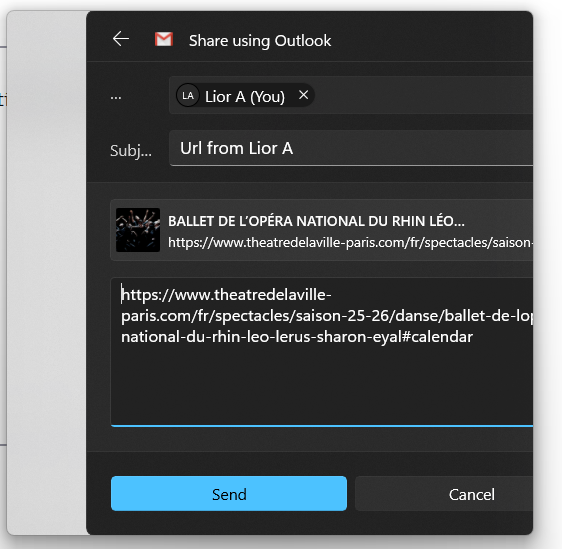Click the BALLET DE L'OPÉRA NATIONAL preview title
The width and height of the screenshot is (562, 549).
point(316,221)
